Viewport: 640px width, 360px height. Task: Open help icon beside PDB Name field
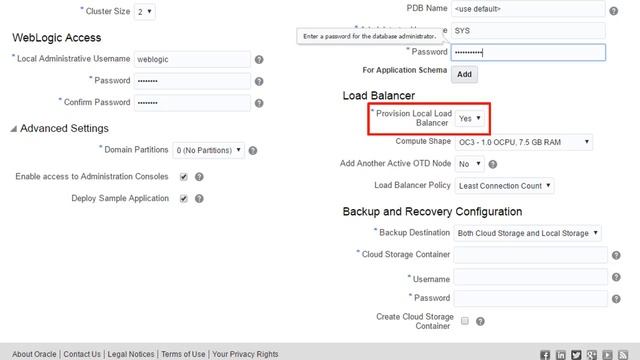pyautogui.click(x=613, y=11)
